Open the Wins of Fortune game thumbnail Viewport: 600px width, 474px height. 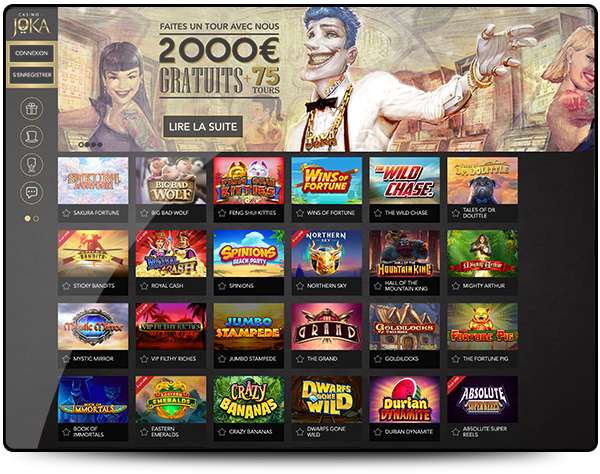327,181
